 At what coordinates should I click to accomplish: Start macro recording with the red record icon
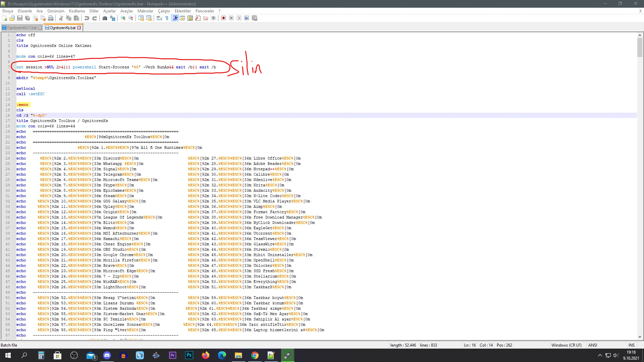[223, 18]
